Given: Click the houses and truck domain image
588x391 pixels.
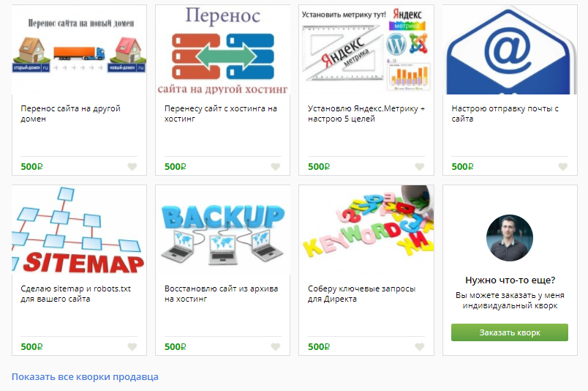Looking at the screenshot, I should click(79, 50).
